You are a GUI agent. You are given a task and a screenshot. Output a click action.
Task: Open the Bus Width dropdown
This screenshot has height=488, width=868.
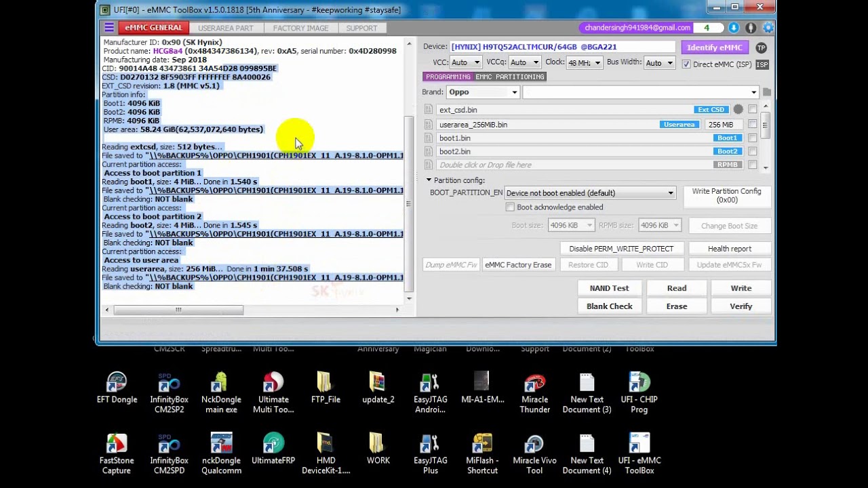point(659,62)
